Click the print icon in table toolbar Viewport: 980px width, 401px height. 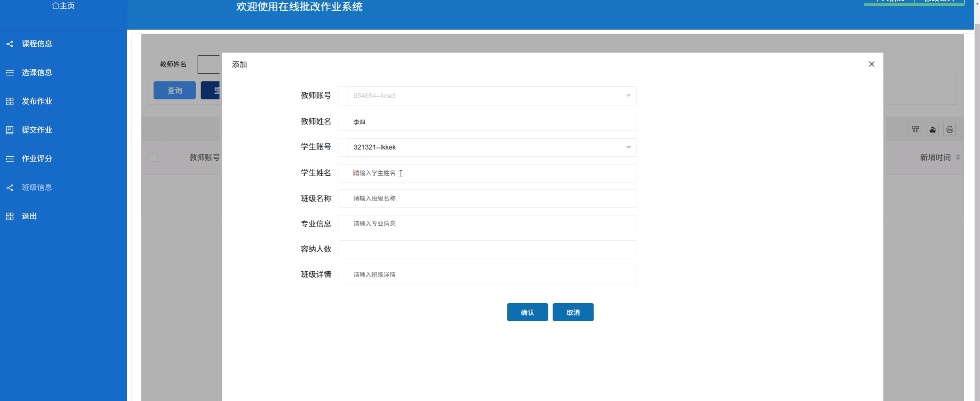949,130
